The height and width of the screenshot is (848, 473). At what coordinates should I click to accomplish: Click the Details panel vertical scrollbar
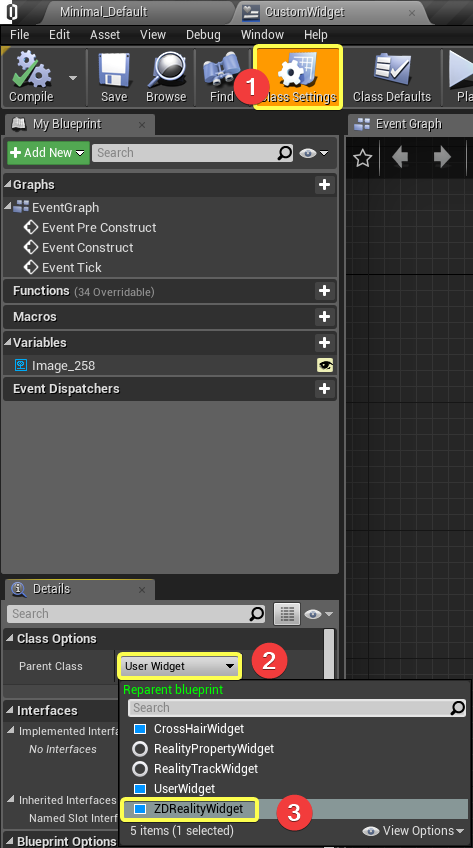tap(328, 655)
